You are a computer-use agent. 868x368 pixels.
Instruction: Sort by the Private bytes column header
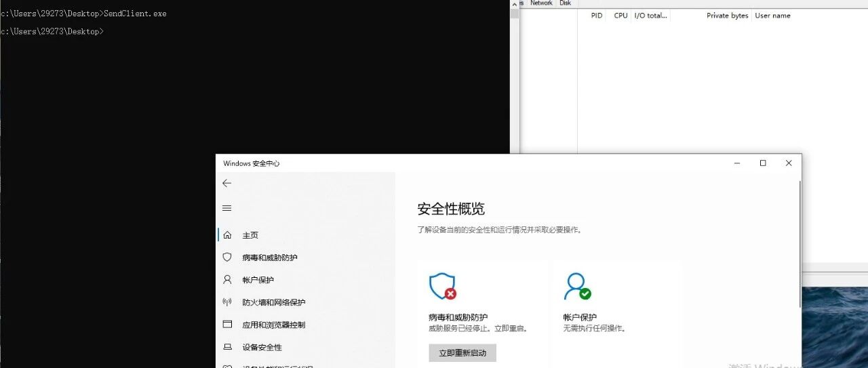click(x=727, y=16)
